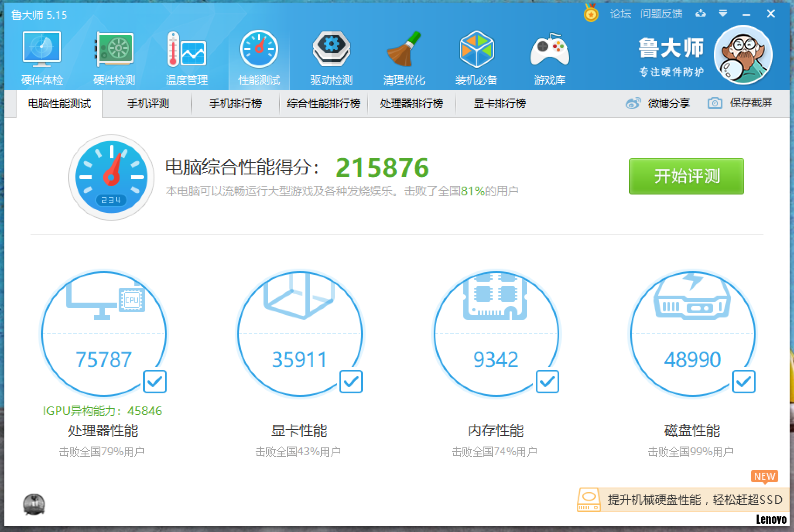This screenshot has height=532, width=794.
Task: Open the 硬件体检 hardware checkup tool
Action: (x=42, y=56)
